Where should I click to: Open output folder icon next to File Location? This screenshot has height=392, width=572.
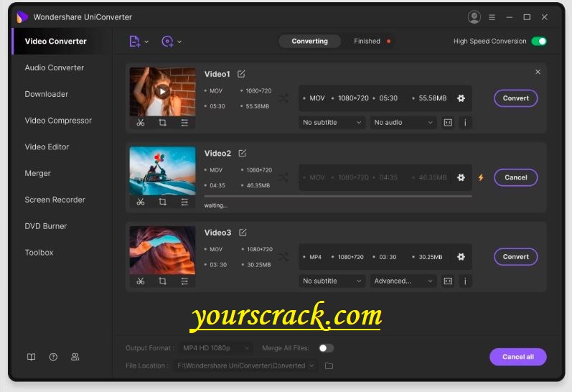pyautogui.click(x=329, y=365)
